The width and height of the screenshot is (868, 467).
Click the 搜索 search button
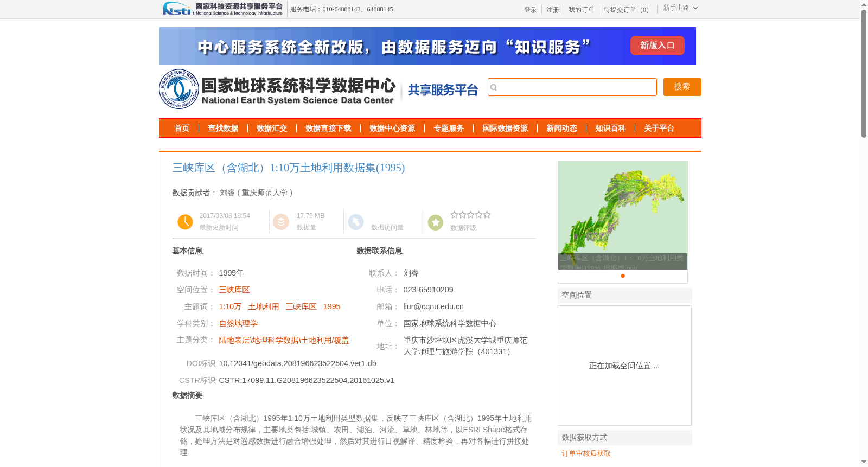(x=682, y=87)
